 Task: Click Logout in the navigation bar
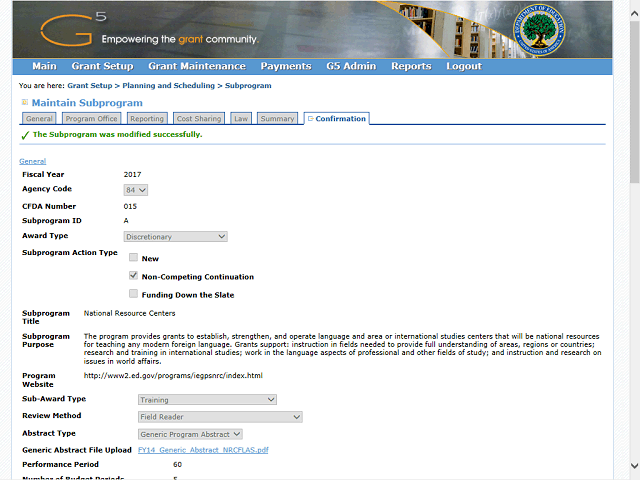464,66
